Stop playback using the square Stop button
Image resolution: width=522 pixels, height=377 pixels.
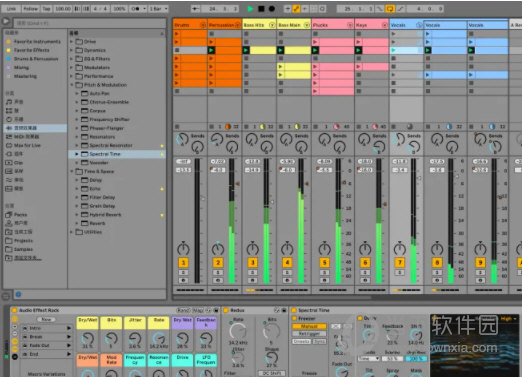point(261,9)
